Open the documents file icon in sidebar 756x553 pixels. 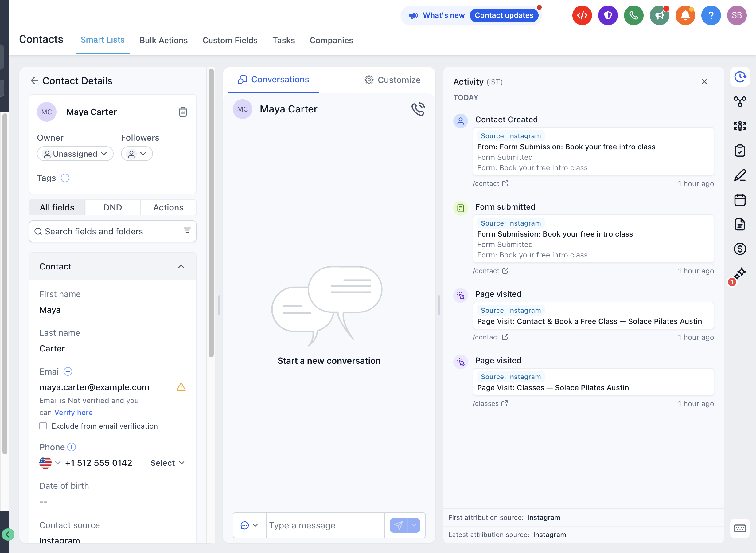(740, 224)
